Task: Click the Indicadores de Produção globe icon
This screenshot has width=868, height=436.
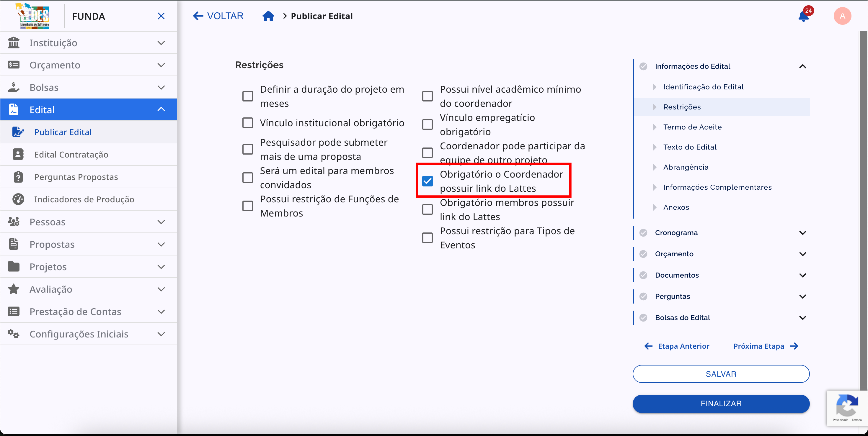Action: click(18, 199)
